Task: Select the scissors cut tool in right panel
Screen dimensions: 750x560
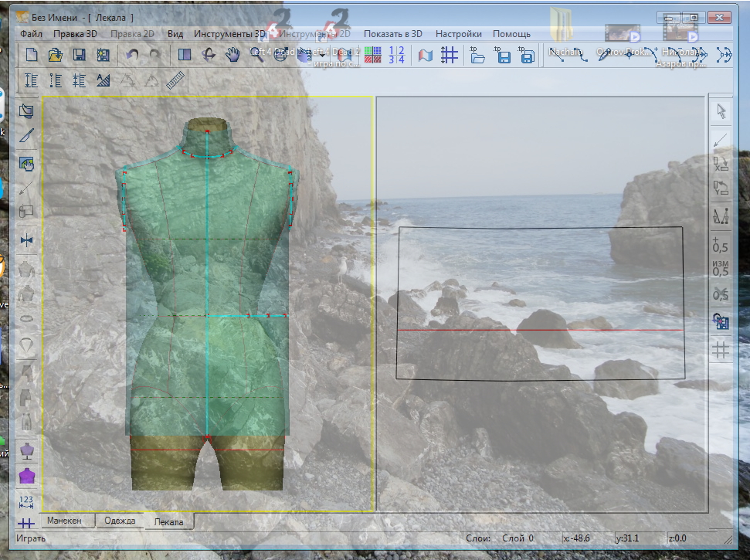Action: pos(721,294)
